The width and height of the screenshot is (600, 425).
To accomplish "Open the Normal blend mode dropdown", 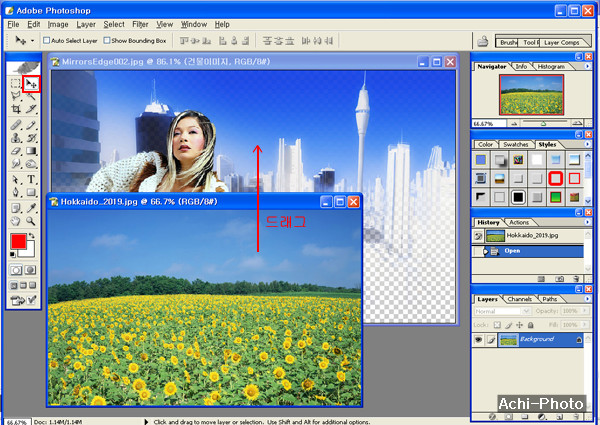I will pos(501,311).
